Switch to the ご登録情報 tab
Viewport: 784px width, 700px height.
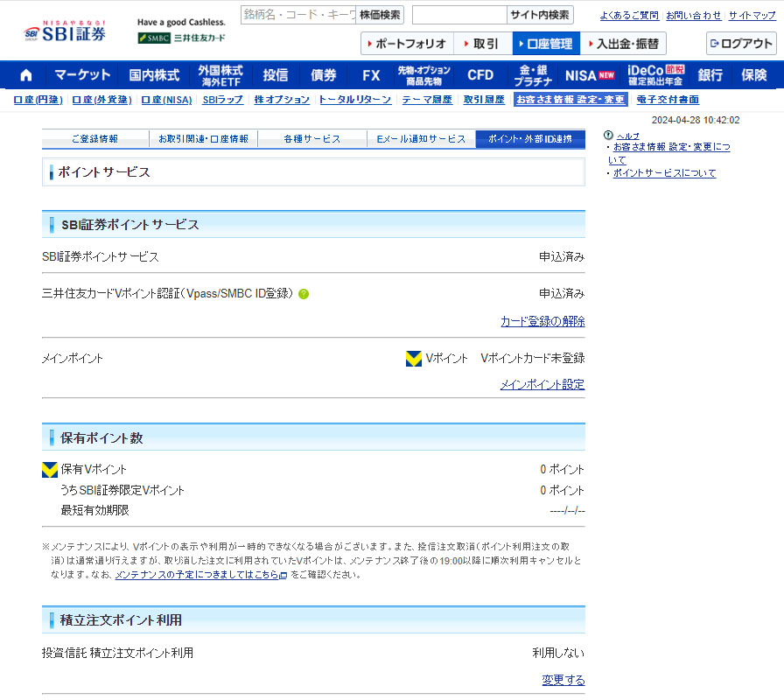point(94,139)
